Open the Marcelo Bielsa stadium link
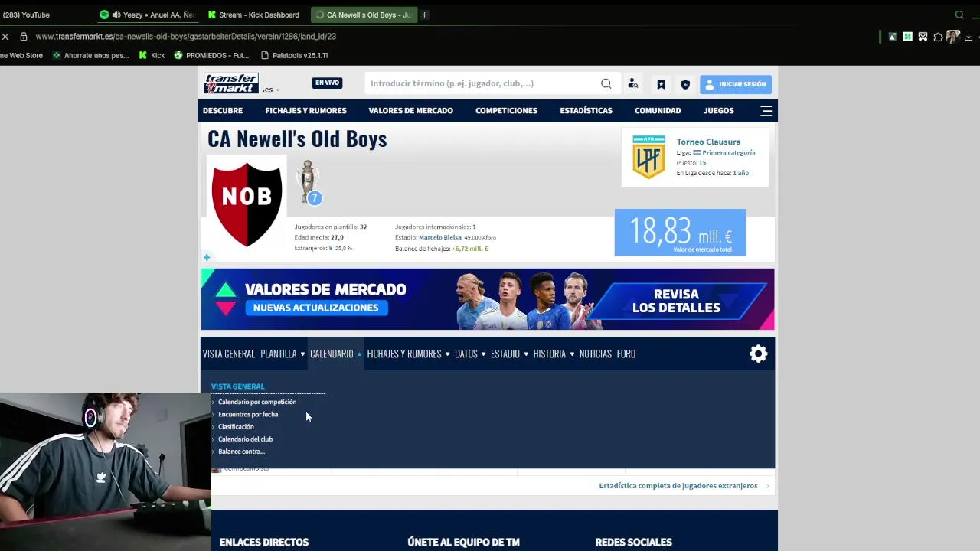The image size is (980, 551). click(439, 237)
